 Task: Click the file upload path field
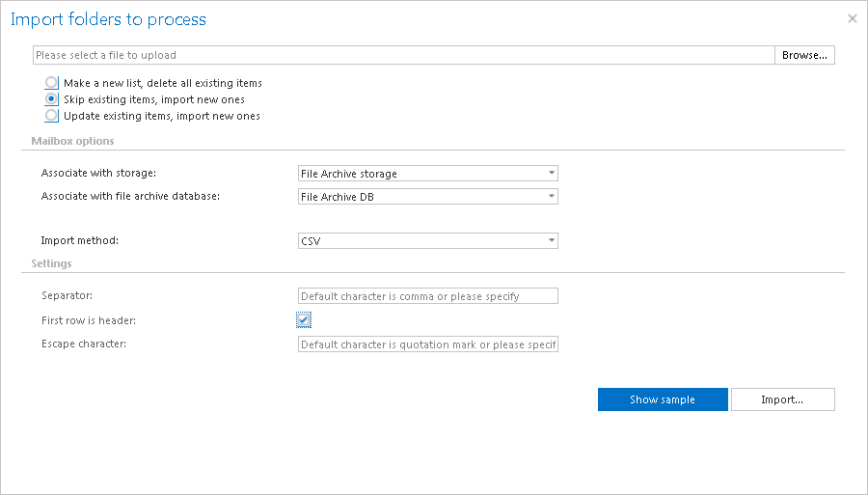(x=403, y=55)
